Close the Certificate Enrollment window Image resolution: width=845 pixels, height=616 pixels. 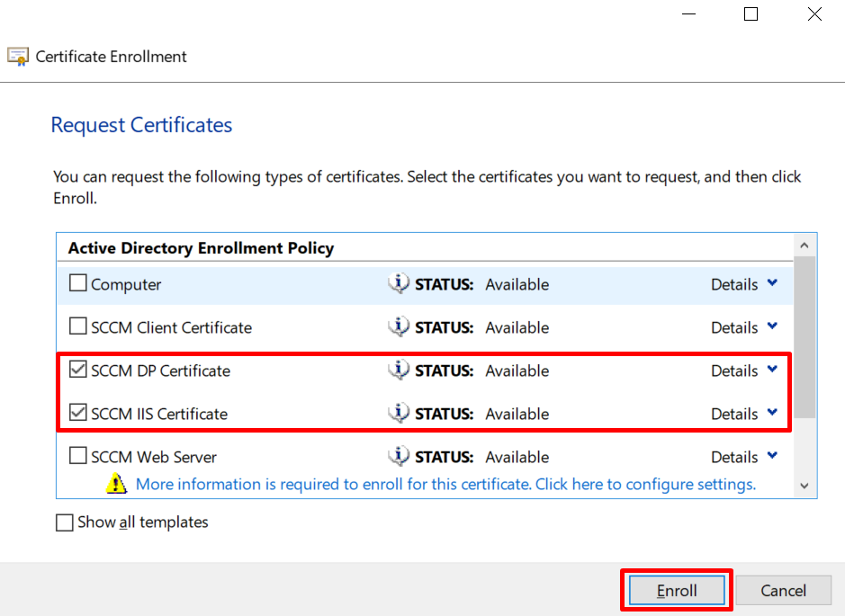tap(814, 14)
